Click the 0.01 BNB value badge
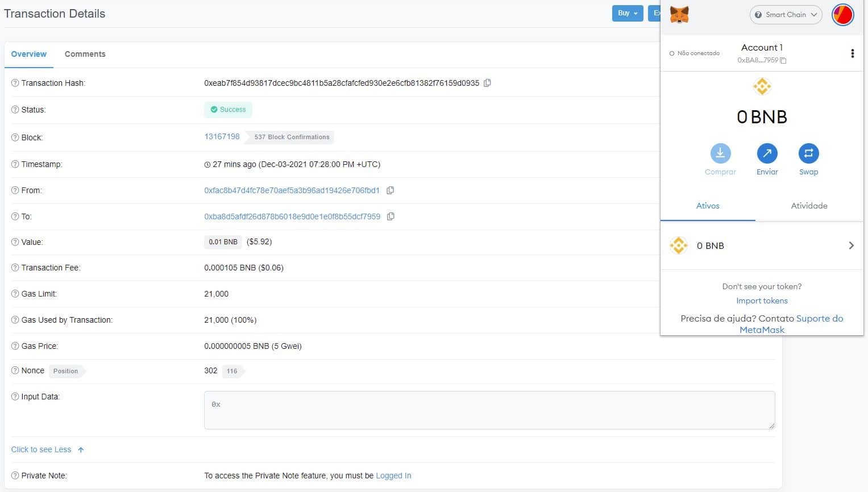This screenshot has height=492, width=868. tap(223, 242)
